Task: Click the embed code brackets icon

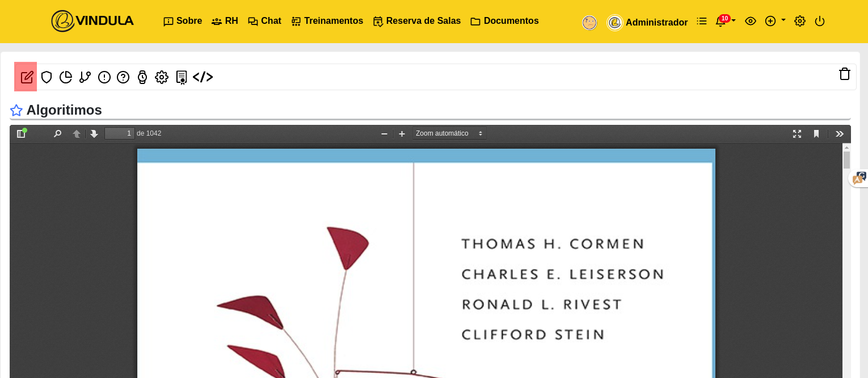Action: 203,77
